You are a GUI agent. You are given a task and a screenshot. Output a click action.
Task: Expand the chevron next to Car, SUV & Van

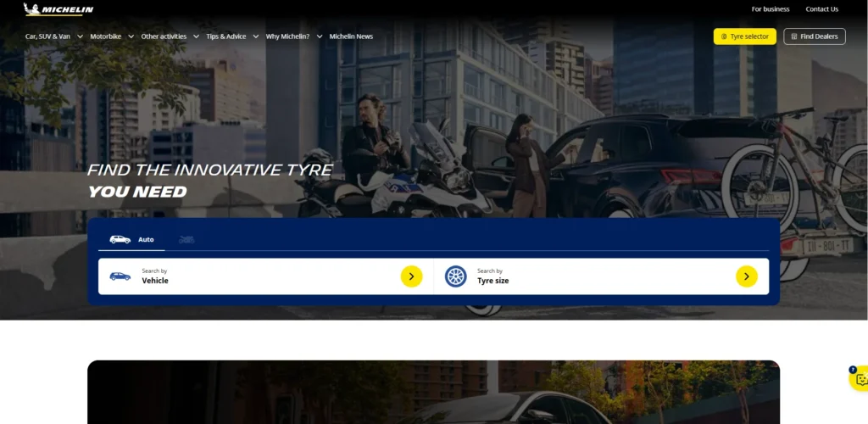80,36
